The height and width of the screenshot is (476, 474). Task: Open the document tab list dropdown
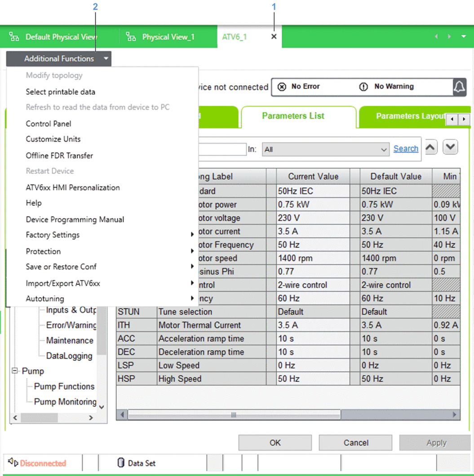coord(464,36)
